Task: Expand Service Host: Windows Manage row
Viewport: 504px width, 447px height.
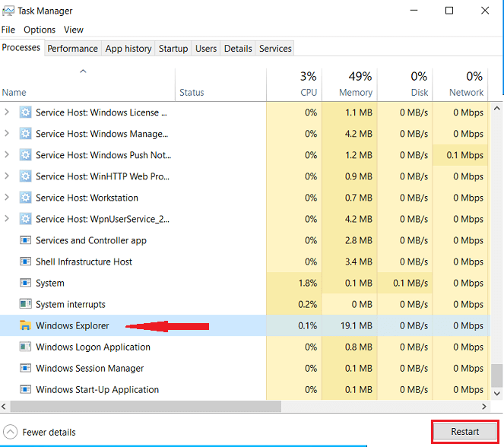Action: [x=6, y=133]
